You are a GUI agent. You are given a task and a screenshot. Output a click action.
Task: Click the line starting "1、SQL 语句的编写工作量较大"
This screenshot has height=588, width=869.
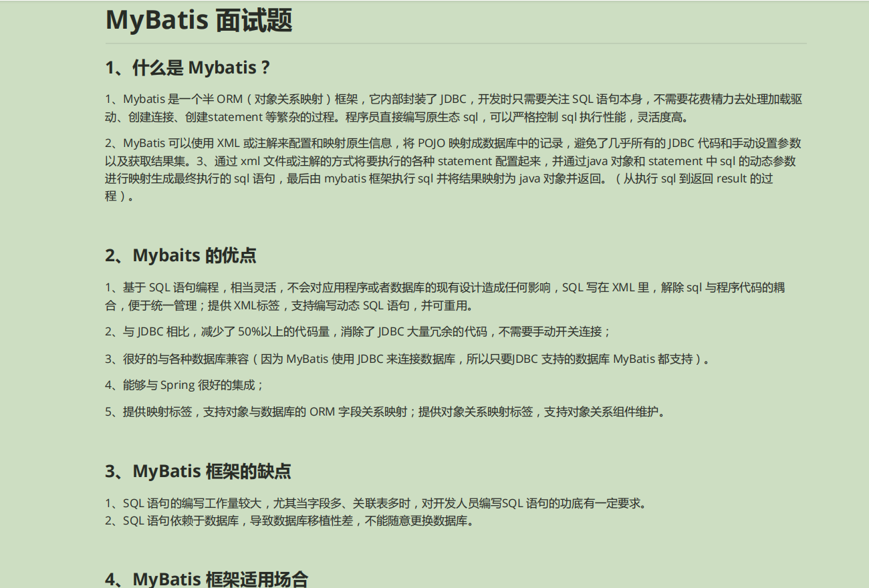click(376, 503)
